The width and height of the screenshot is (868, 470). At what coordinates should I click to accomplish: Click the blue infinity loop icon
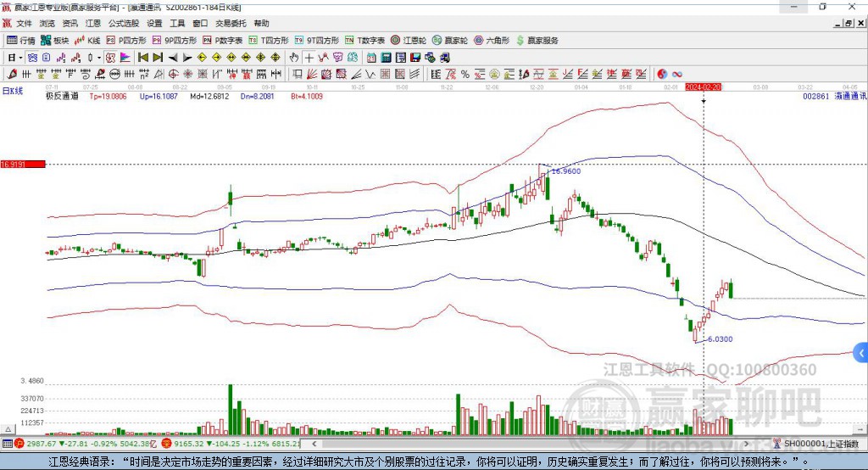[677, 74]
